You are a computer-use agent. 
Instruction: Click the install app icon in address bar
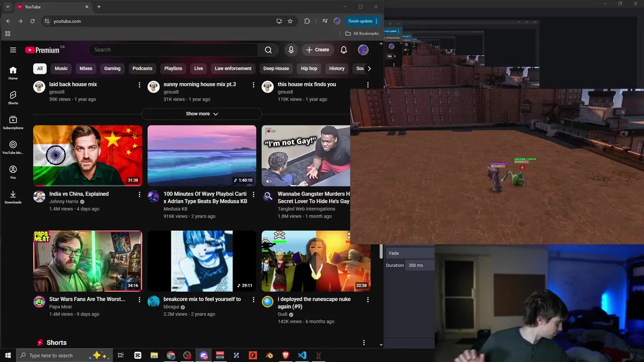tap(279, 21)
